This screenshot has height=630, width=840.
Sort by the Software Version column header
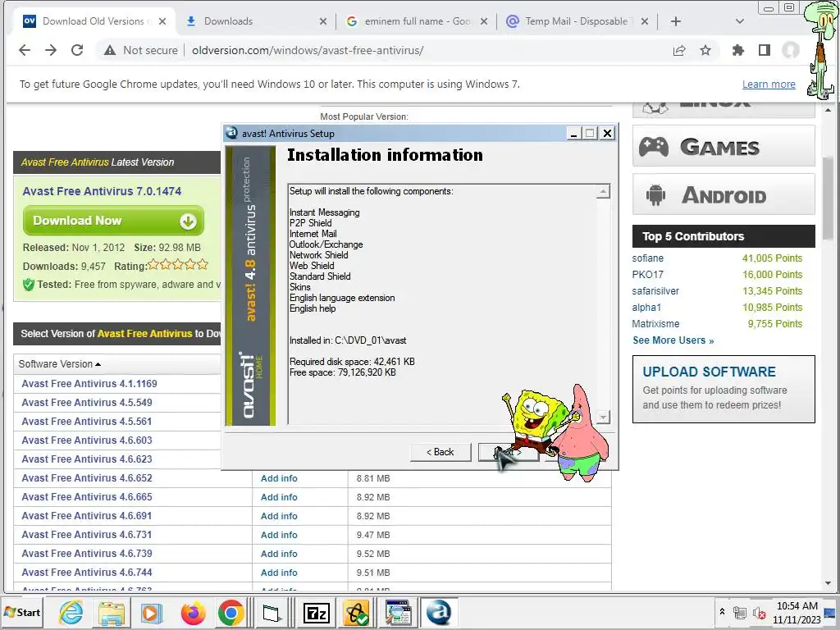pos(59,363)
